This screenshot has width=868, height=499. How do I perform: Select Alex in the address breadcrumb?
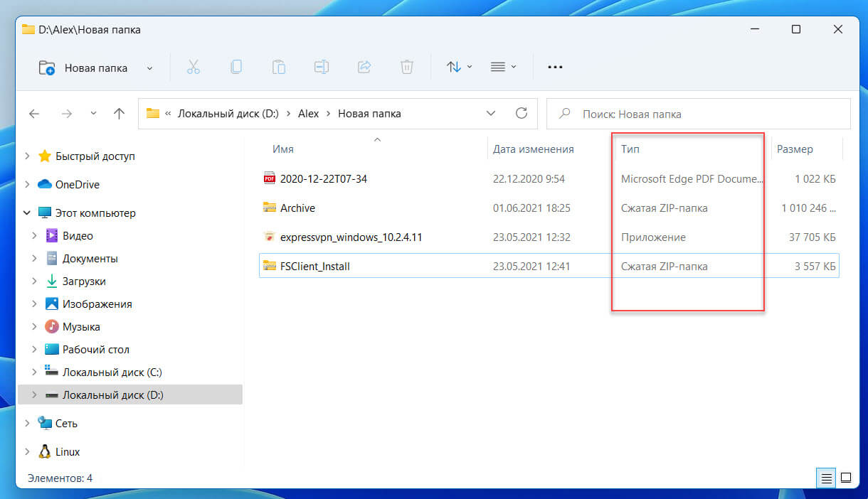[x=308, y=113]
